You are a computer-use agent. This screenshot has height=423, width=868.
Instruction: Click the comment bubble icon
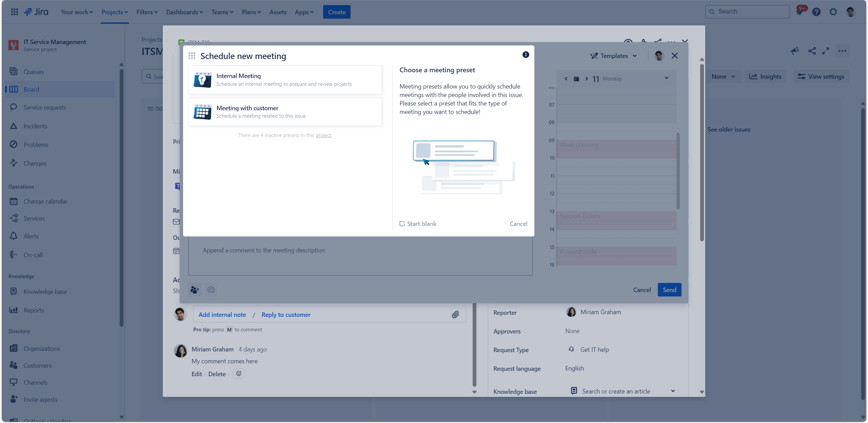(x=211, y=290)
